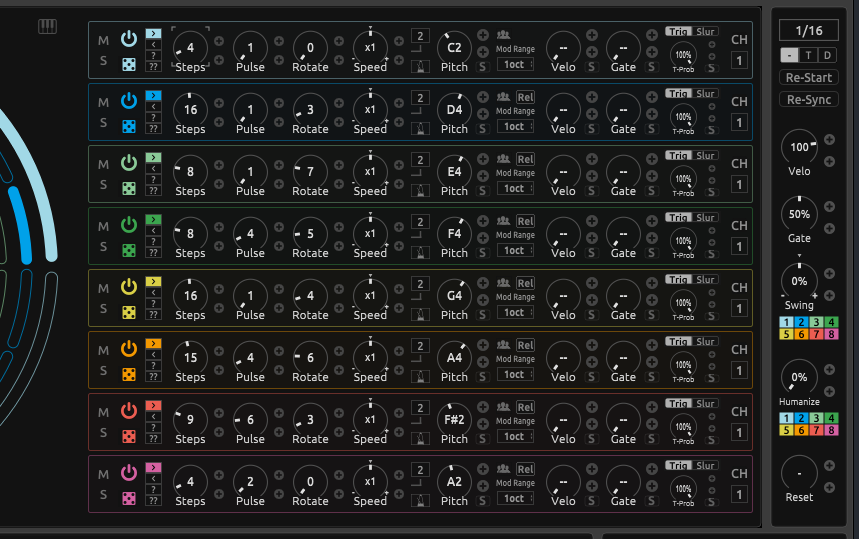This screenshot has width=859, height=539.
Task: Click the metronome icon on G4 track
Action: [x=421, y=314]
